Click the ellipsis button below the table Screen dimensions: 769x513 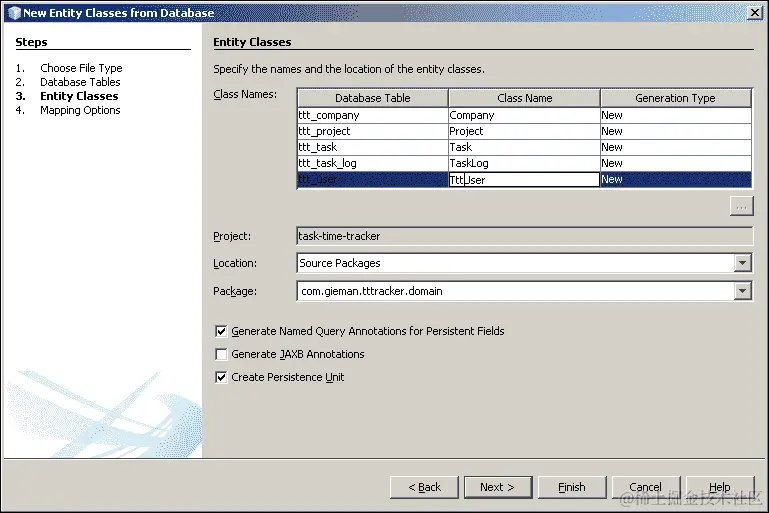click(742, 206)
